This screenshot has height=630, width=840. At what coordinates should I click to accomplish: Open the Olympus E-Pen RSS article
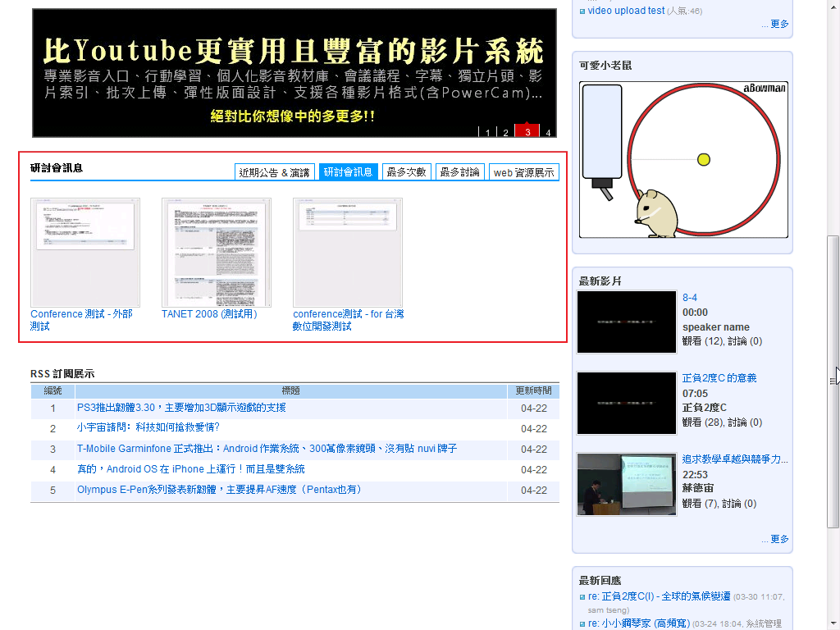coord(219,490)
